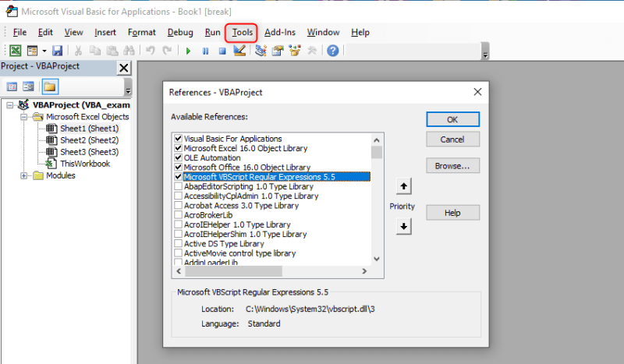Open Properties Window toolbar icon
This screenshot has height=364, width=624.
278,51
